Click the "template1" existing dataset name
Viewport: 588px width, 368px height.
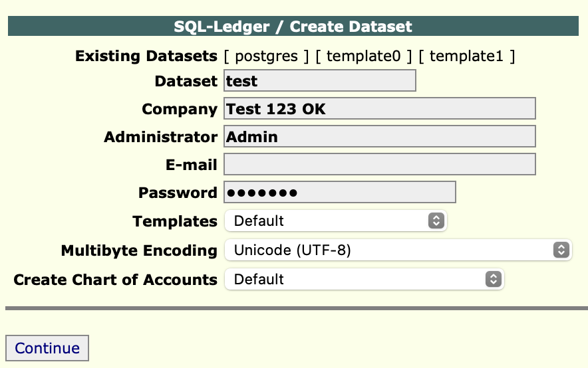pos(467,56)
